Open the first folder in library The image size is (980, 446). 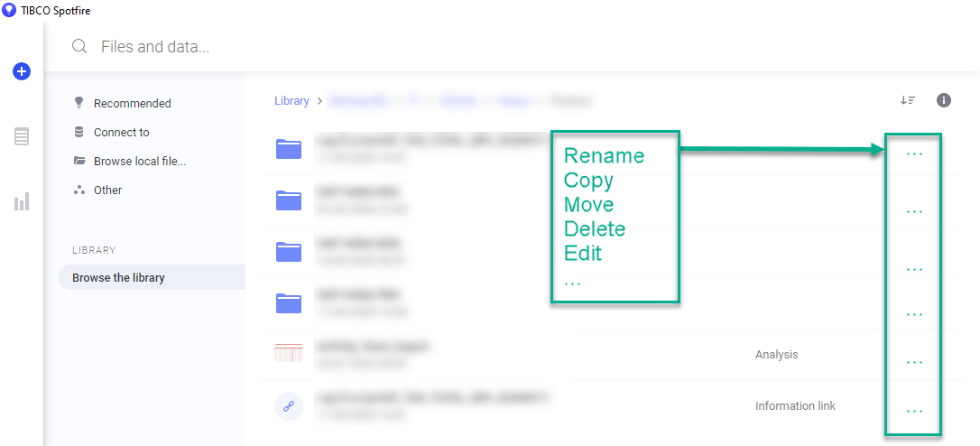coord(289,148)
